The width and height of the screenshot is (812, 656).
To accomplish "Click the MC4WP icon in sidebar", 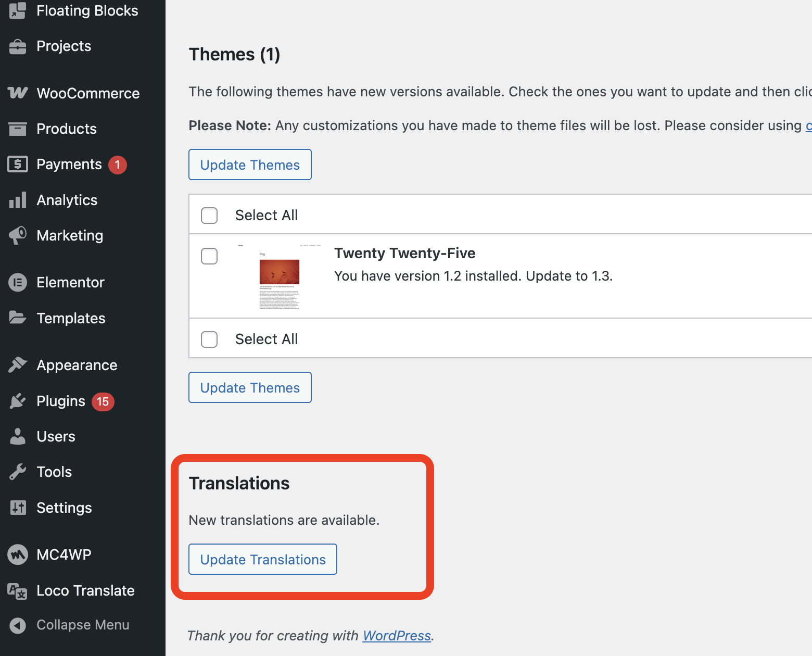I will [x=18, y=554].
